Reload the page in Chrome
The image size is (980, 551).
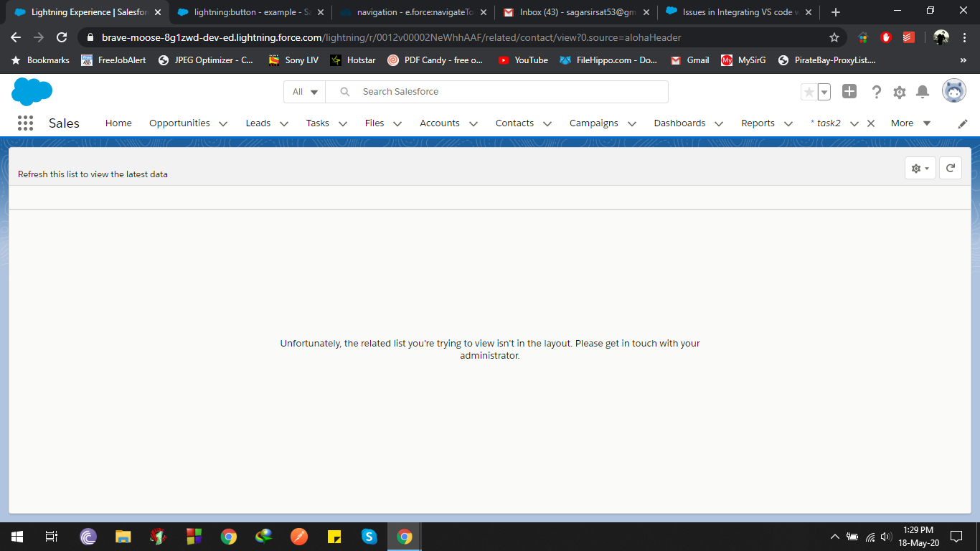tap(62, 37)
